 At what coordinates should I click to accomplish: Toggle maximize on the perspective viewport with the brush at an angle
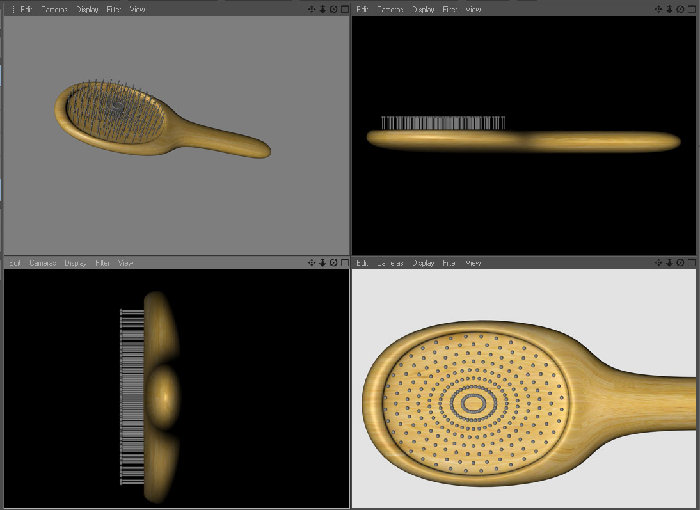point(345,9)
